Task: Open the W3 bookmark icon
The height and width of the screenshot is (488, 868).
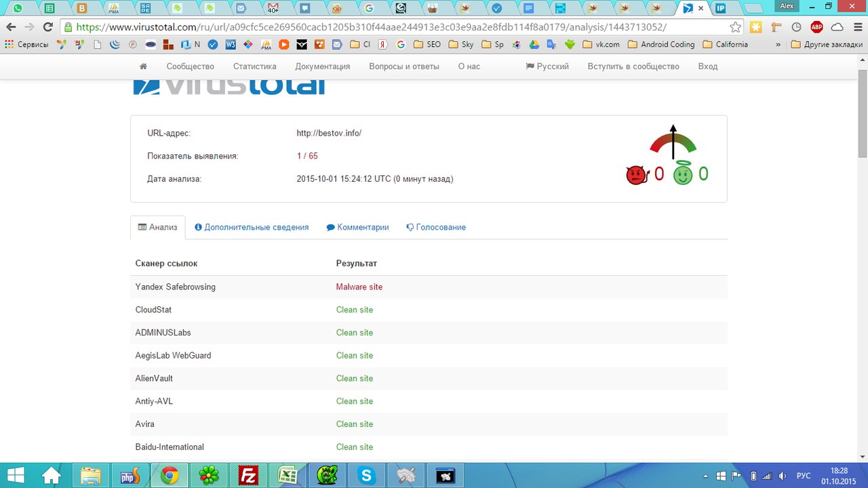Action: tap(231, 45)
